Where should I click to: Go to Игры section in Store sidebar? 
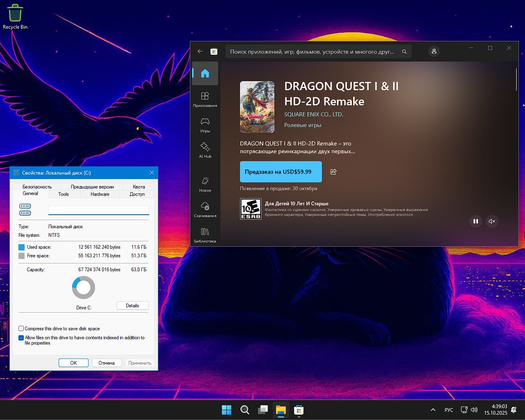[x=205, y=125]
